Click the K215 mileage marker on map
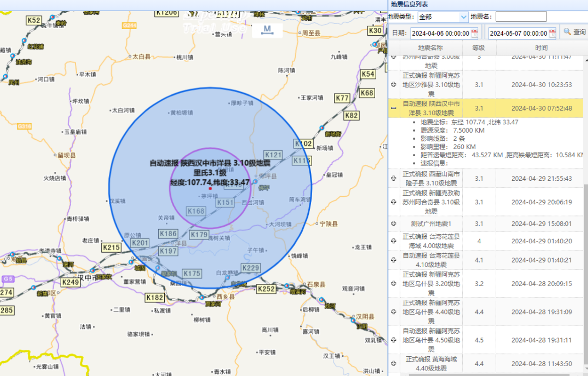Image resolution: width=588 pixels, height=376 pixels. coord(111,248)
